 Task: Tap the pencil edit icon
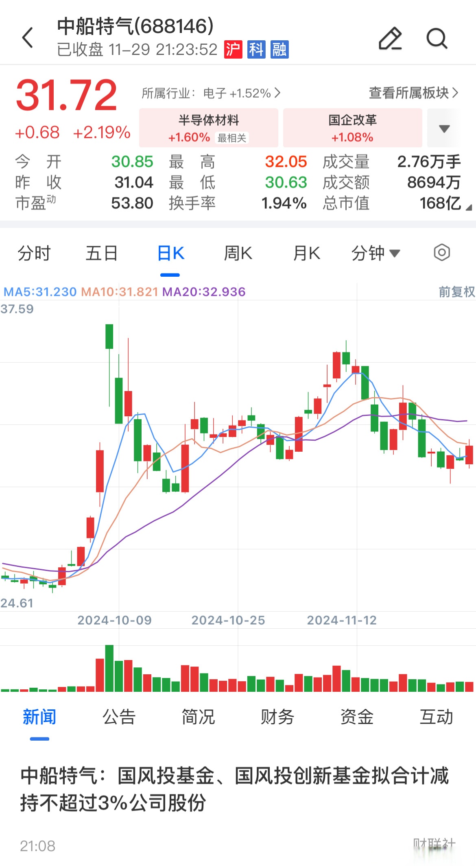[x=390, y=38]
